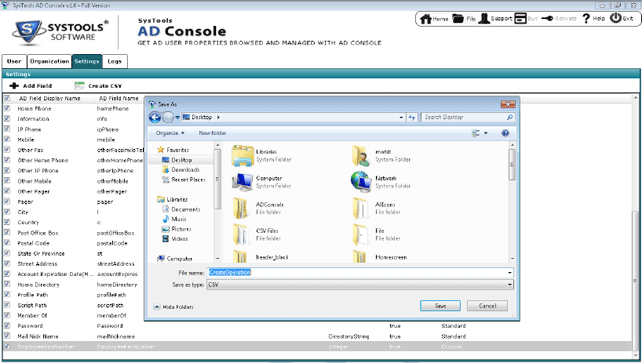Switch to the Logs tab
642x363 pixels.
[115, 61]
